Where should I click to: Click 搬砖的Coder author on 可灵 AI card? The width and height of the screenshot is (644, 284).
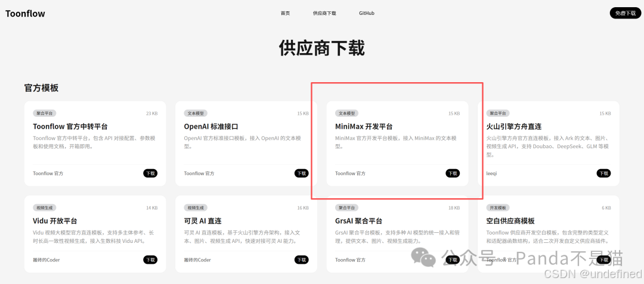pos(197,260)
